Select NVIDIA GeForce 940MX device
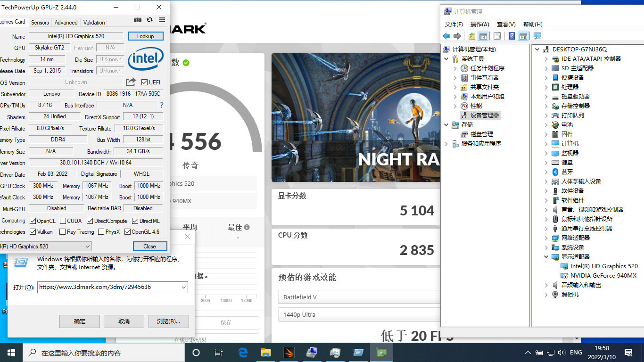 coord(599,276)
